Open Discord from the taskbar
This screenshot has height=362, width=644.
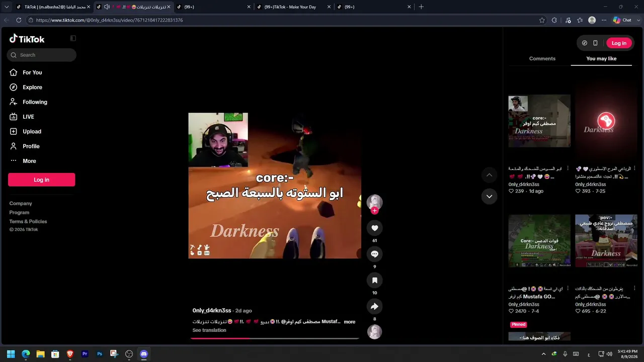144,354
